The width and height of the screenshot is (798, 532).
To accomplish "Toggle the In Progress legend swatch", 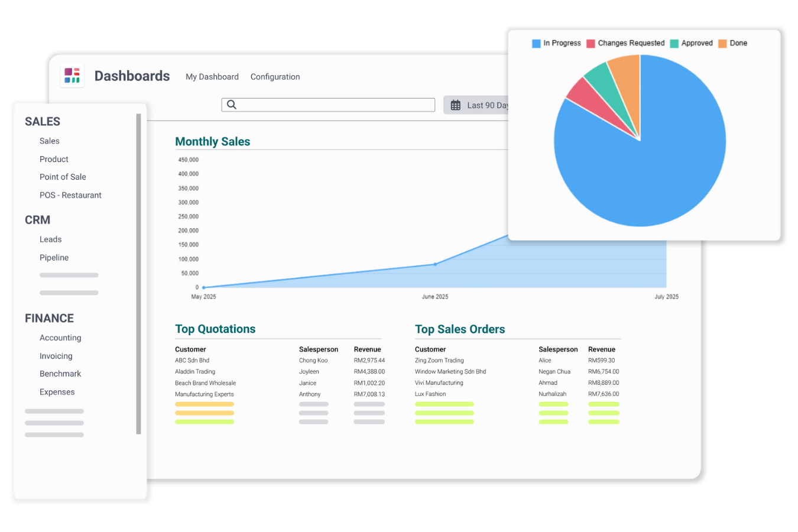I will (x=536, y=44).
